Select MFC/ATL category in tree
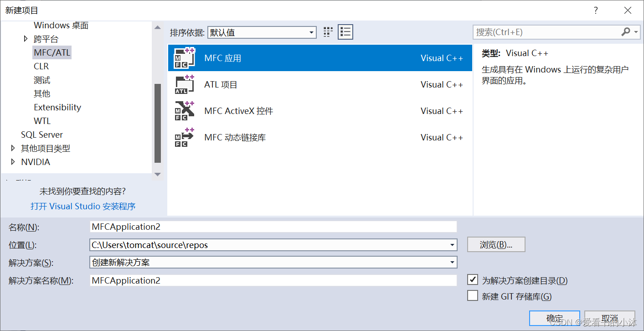This screenshot has width=644, height=331. coord(52,52)
